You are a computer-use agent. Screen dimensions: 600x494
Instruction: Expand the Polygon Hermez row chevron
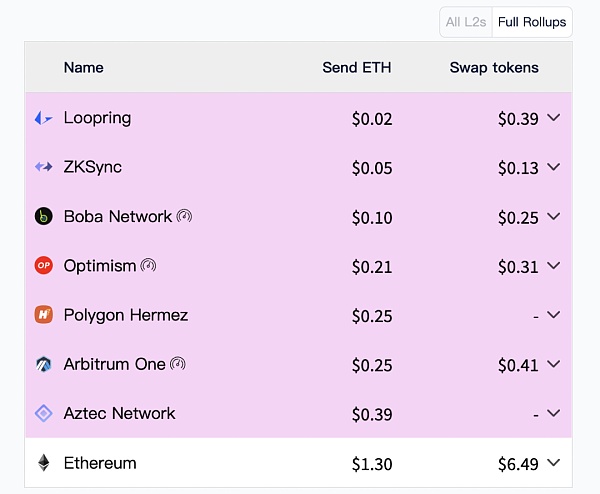click(x=554, y=315)
